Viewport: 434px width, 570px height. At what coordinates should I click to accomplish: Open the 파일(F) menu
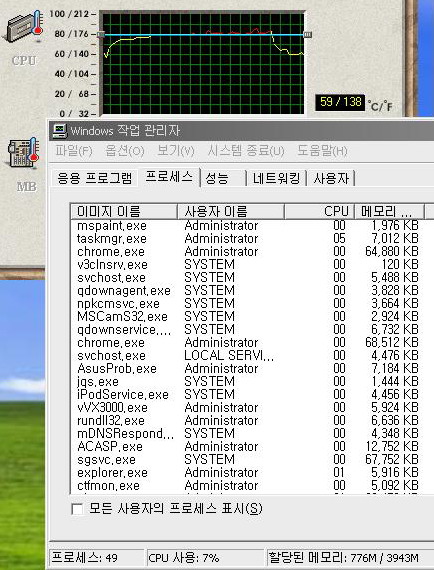pyautogui.click(x=74, y=150)
